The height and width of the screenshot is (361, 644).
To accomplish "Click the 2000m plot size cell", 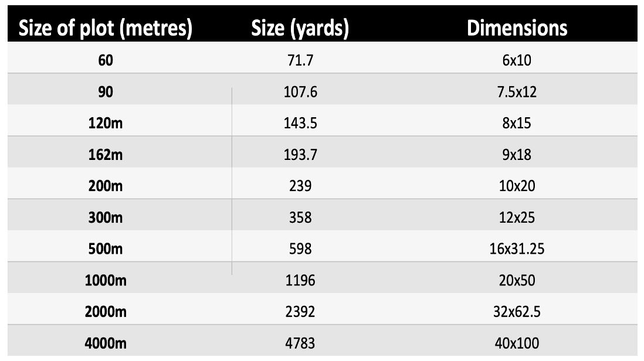I will [106, 312].
